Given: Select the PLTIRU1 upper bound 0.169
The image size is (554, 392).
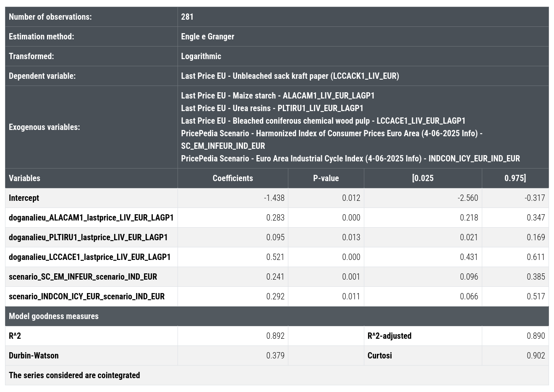Looking at the screenshot, I should tap(536, 237).
